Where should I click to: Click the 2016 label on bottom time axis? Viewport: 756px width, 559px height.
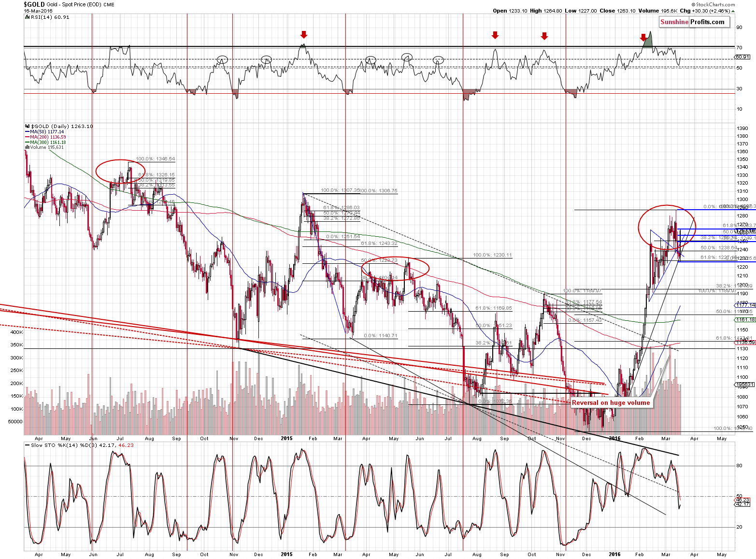614,554
